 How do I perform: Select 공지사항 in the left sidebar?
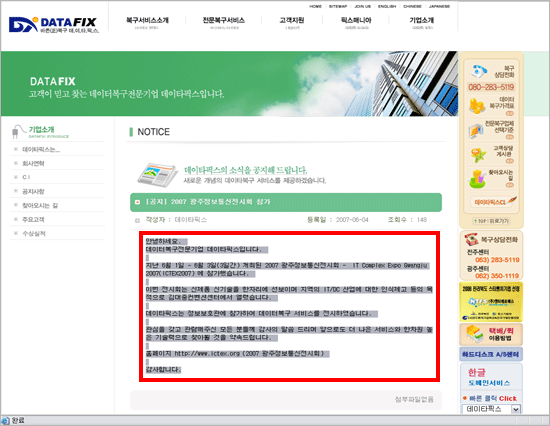[33, 192]
